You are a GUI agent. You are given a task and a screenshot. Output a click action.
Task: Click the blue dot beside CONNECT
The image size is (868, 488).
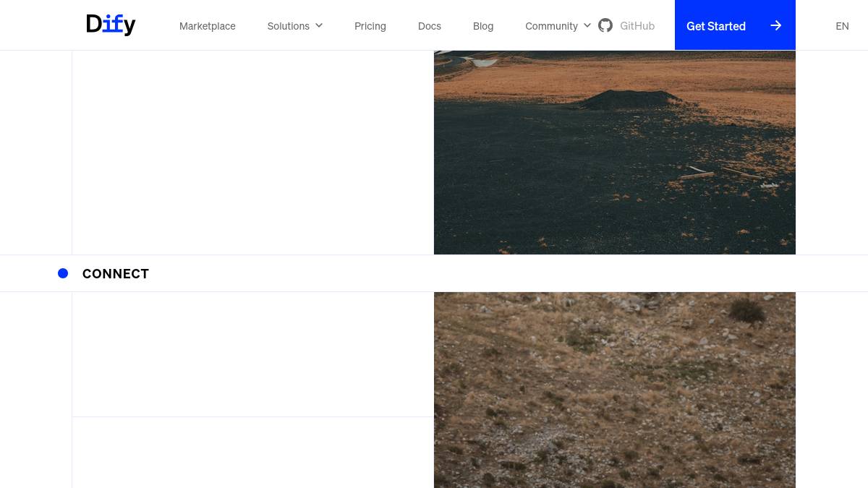pos(63,273)
